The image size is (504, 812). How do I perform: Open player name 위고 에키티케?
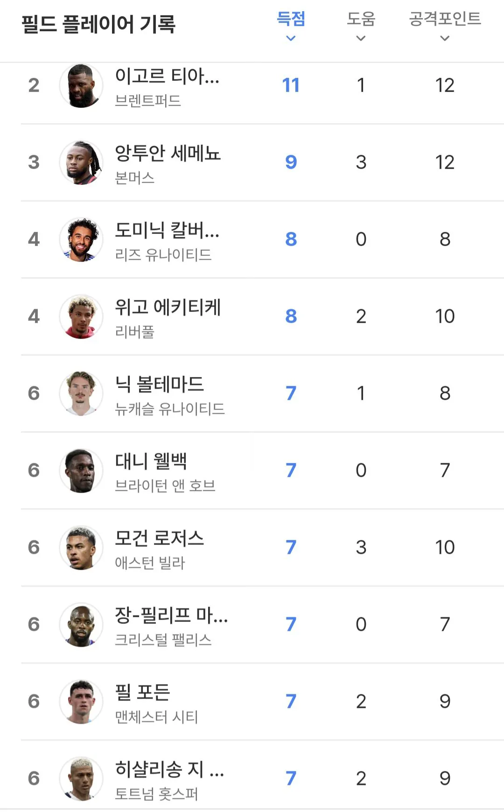(x=168, y=307)
